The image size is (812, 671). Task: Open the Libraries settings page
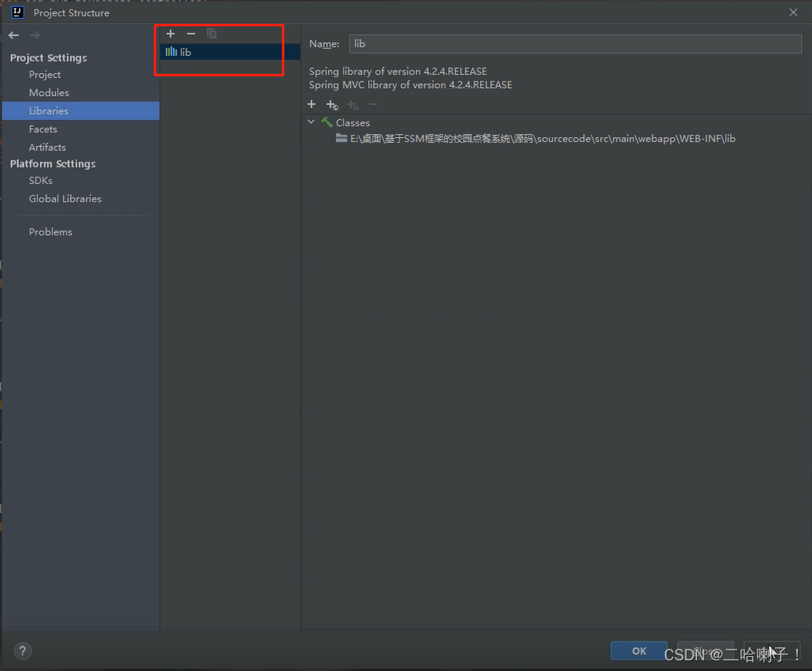(81, 111)
